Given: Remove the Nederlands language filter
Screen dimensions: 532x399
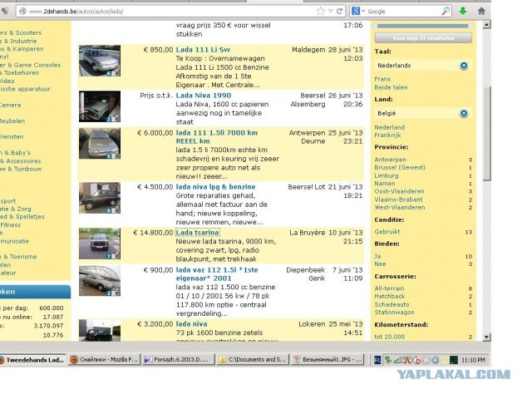Looking at the screenshot, I should tap(464, 65).
